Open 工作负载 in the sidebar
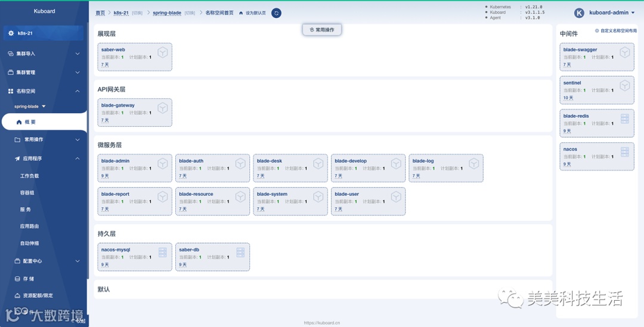 (x=30, y=176)
